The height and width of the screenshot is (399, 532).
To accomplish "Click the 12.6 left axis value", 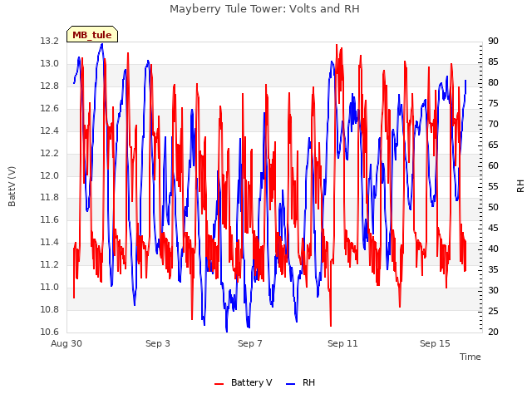I will coord(50,108).
